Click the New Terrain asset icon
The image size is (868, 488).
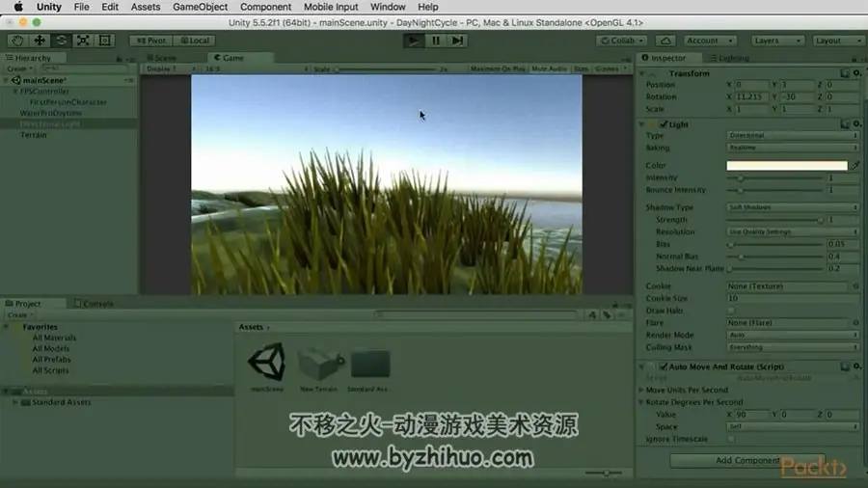pyautogui.click(x=320, y=363)
